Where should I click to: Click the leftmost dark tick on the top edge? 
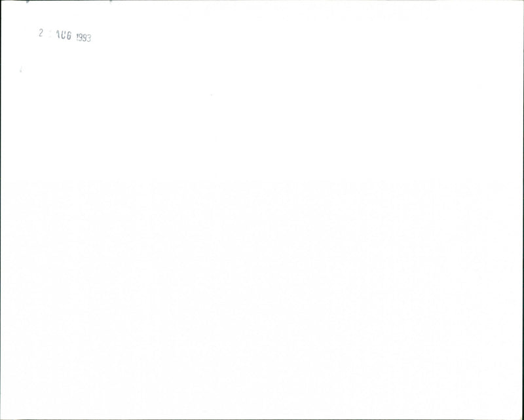point(28,2)
